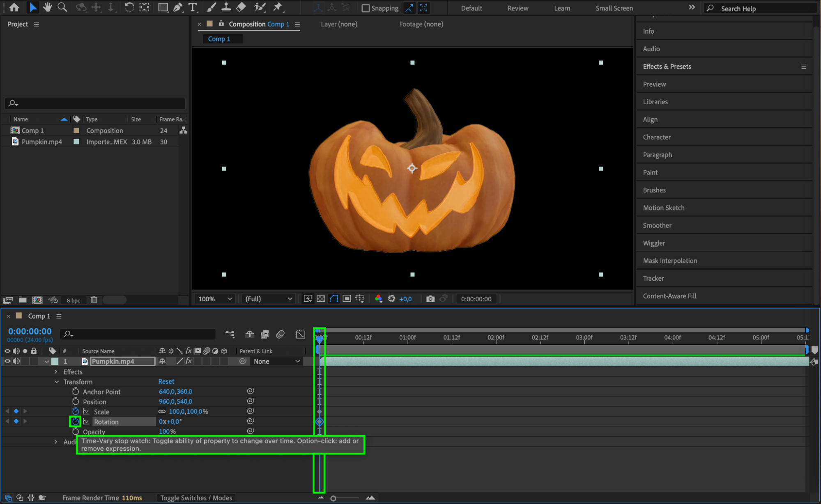Image resolution: width=821 pixels, height=504 pixels.
Task: Open the Parent None dropdown
Action: [x=276, y=361]
